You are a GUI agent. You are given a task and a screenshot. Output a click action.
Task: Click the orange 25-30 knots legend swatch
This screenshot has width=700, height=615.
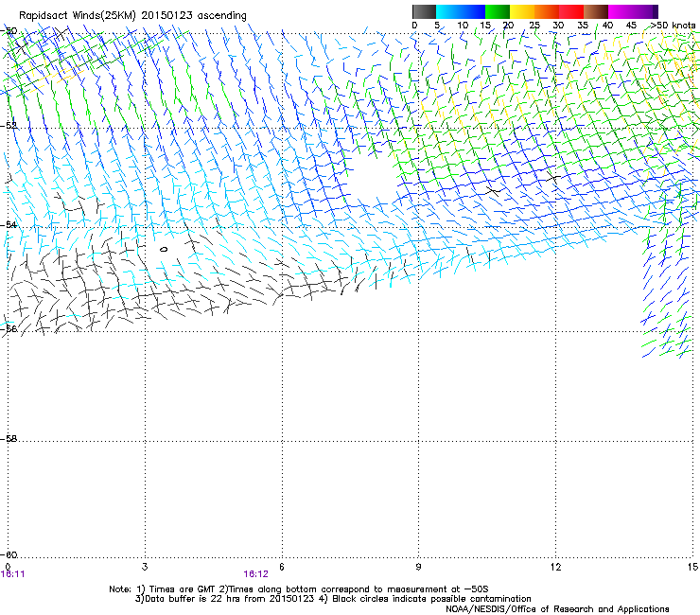pos(547,11)
